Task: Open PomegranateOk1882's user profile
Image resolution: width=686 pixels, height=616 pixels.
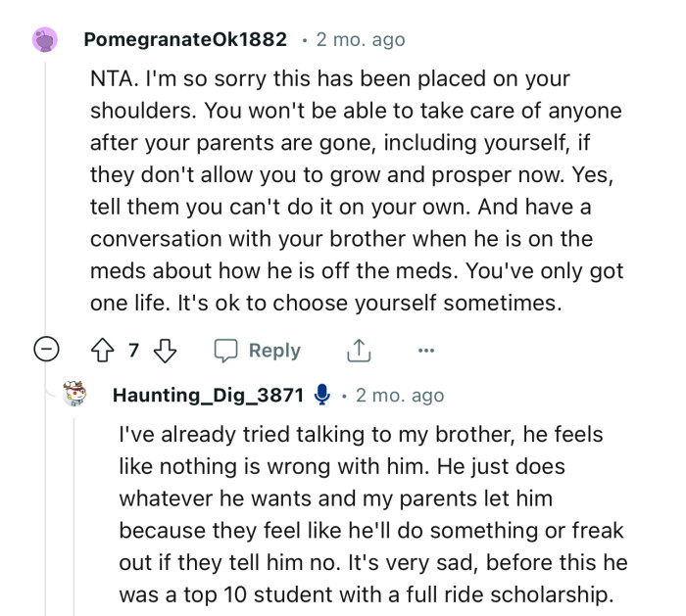Action: [x=185, y=40]
